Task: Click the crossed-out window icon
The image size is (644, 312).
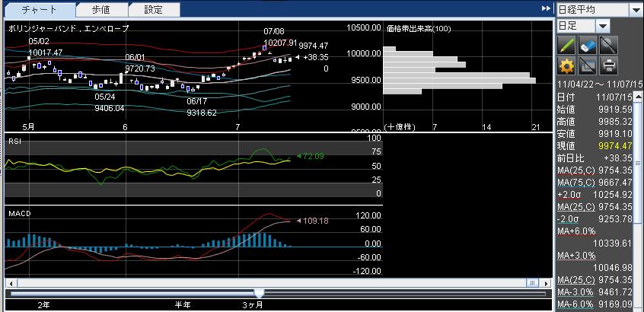Action: [x=587, y=65]
